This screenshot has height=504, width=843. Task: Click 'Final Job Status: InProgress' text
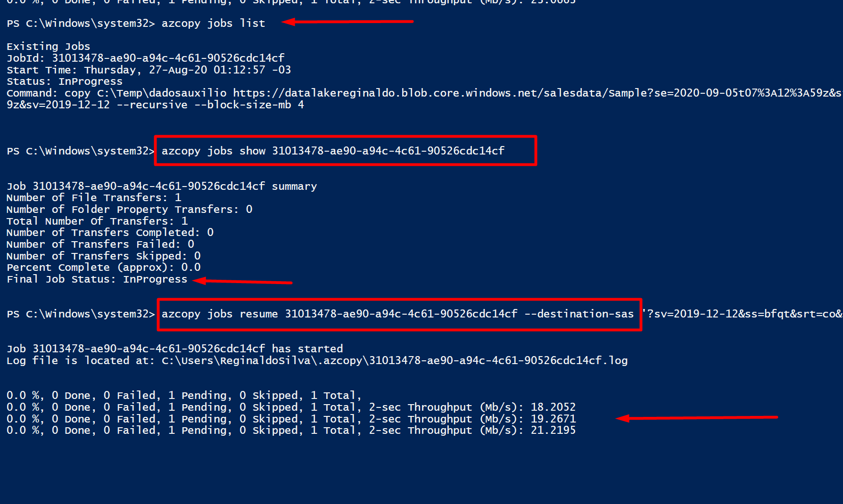tap(97, 279)
